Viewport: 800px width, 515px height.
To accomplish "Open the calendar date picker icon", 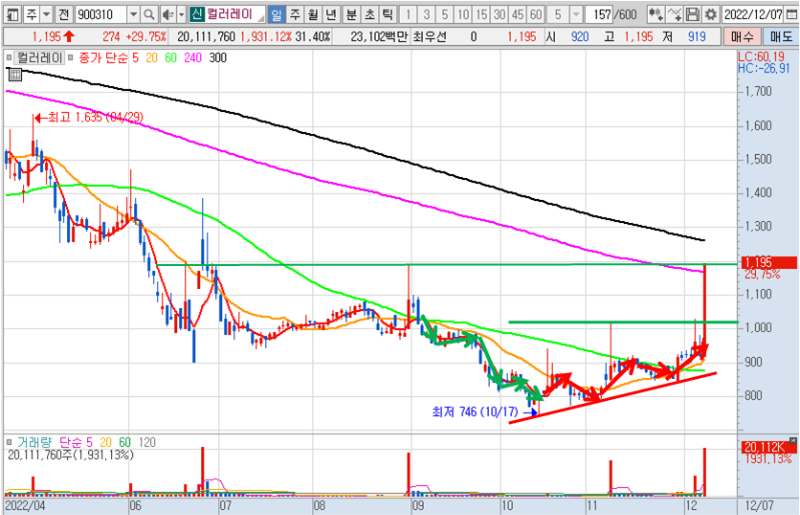I will tap(790, 15).
